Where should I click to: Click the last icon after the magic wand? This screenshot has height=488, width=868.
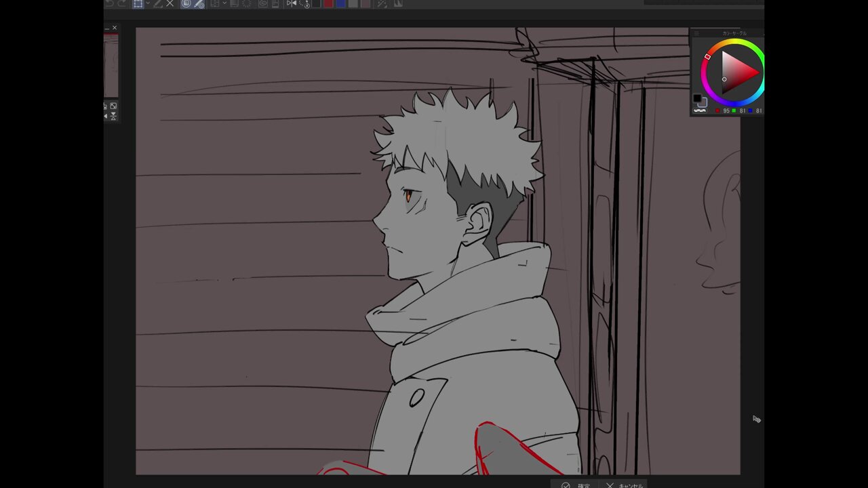click(397, 3)
